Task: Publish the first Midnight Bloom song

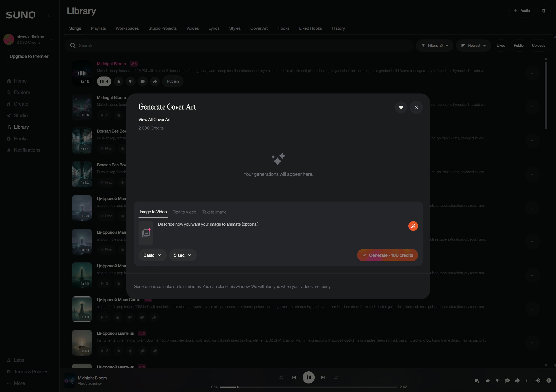Action: pyautogui.click(x=173, y=81)
